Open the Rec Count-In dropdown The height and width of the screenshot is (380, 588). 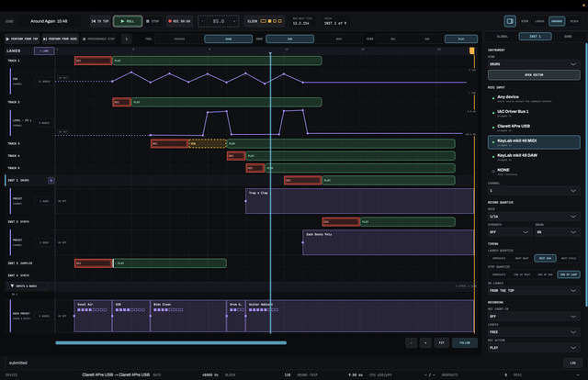coord(534,317)
